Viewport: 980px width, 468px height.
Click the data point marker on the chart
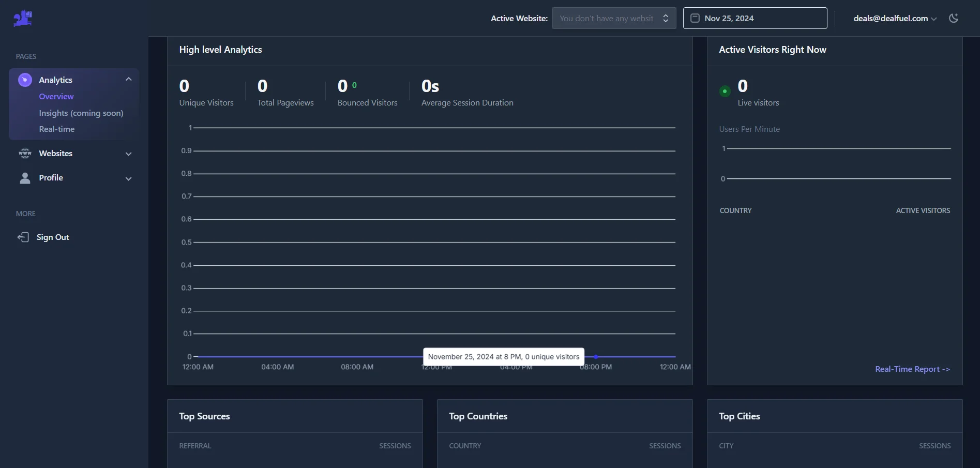point(596,356)
